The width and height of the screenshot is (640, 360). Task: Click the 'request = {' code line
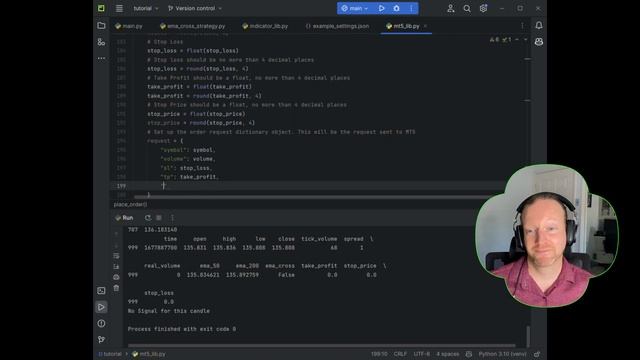[x=165, y=141]
